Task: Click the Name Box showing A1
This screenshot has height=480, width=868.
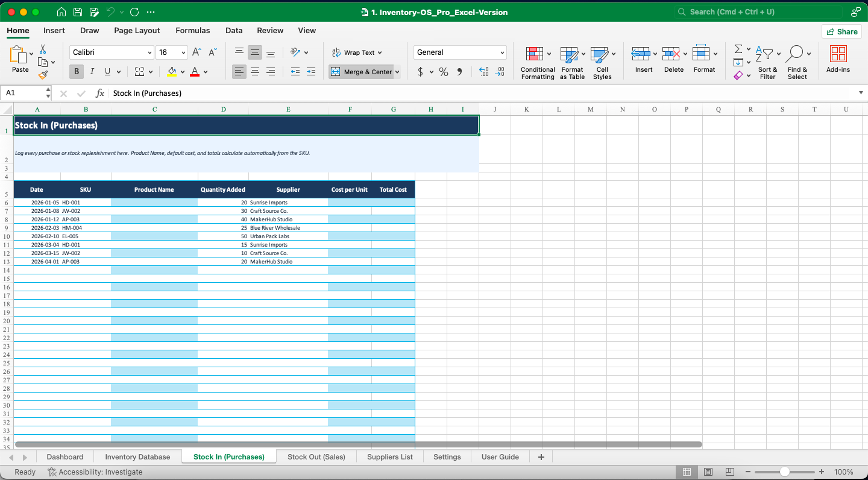Action: (24, 93)
